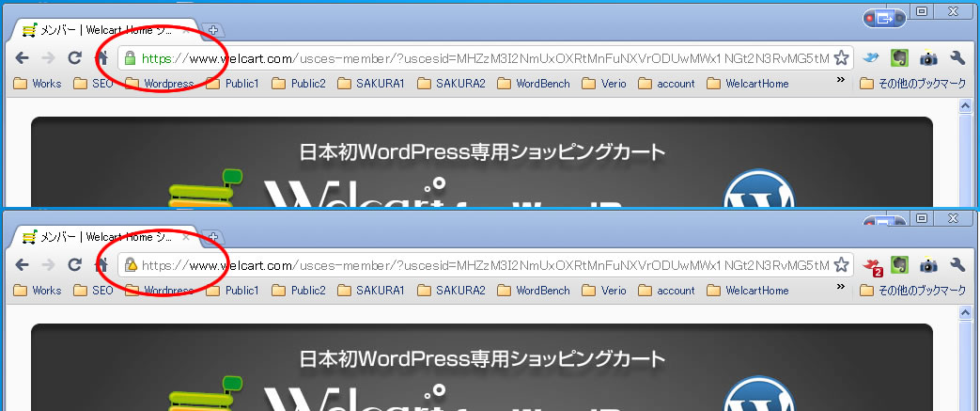Open account bookmark folder in green-padlock window
The width and height of the screenshot is (980, 411).
666,83
